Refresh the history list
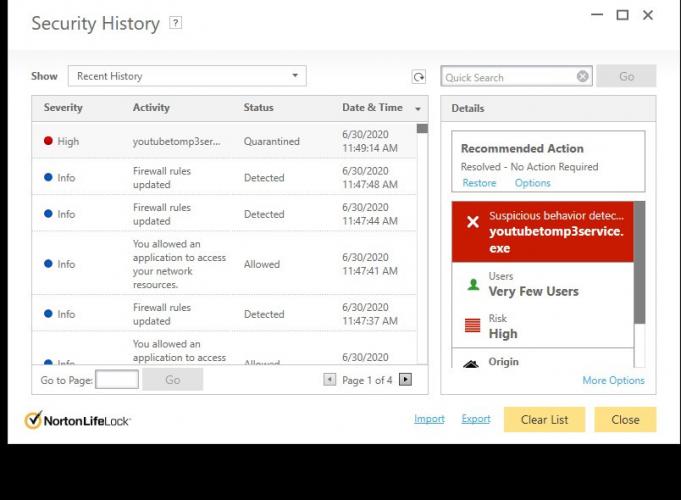The height and width of the screenshot is (500, 681). [x=419, y=77]
